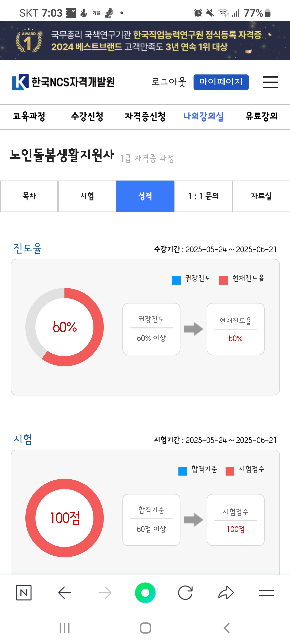Tap the Korea NCS logo

63,82
